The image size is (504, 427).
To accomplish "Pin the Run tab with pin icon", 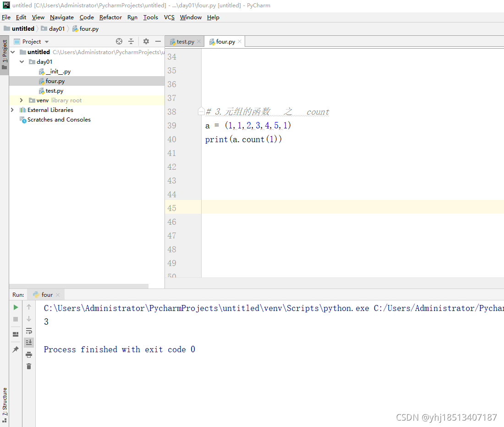I will pos(16,349).
